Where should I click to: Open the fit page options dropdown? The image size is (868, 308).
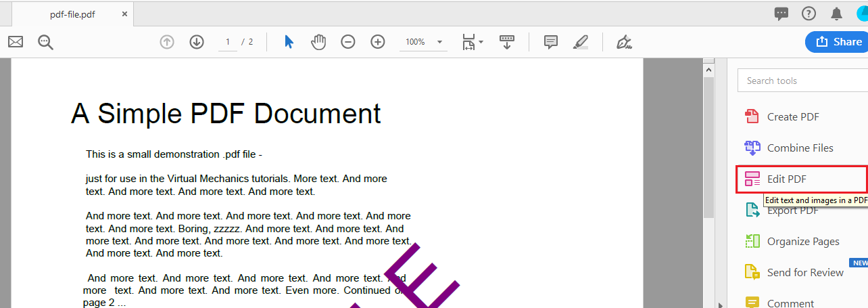point(473,42)
